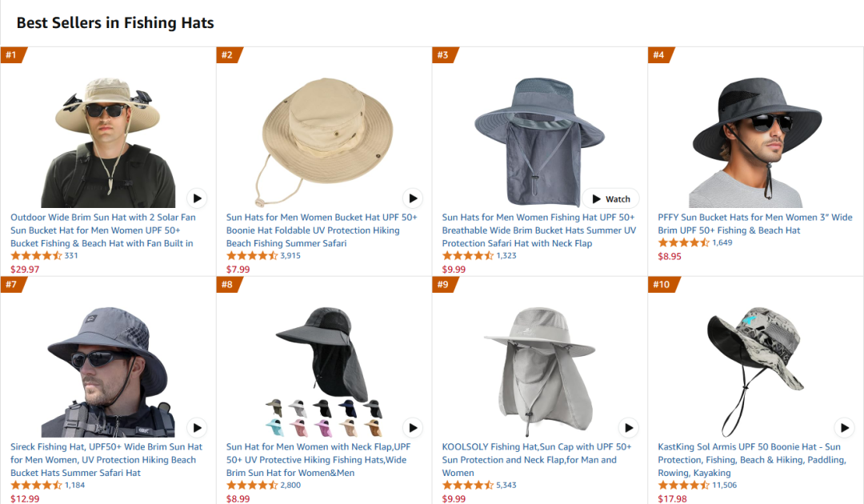Click the Watch button on product #3
This screenshot has width=864, height=504.
point(610,198)
